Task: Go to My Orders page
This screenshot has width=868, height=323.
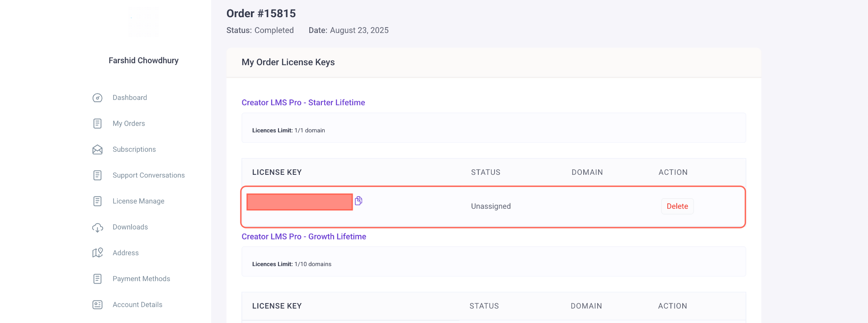Action: click(129, 123)
